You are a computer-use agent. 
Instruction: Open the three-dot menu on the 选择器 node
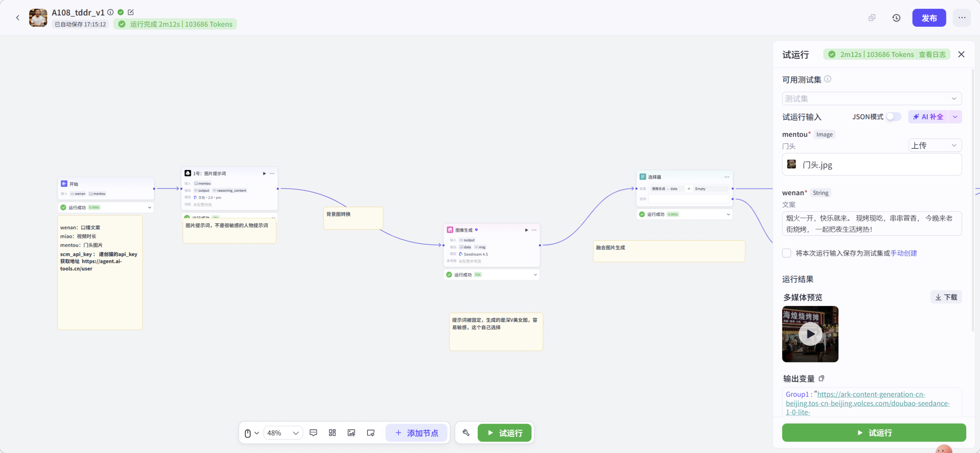pyautogui.click(x=727, y=177)
